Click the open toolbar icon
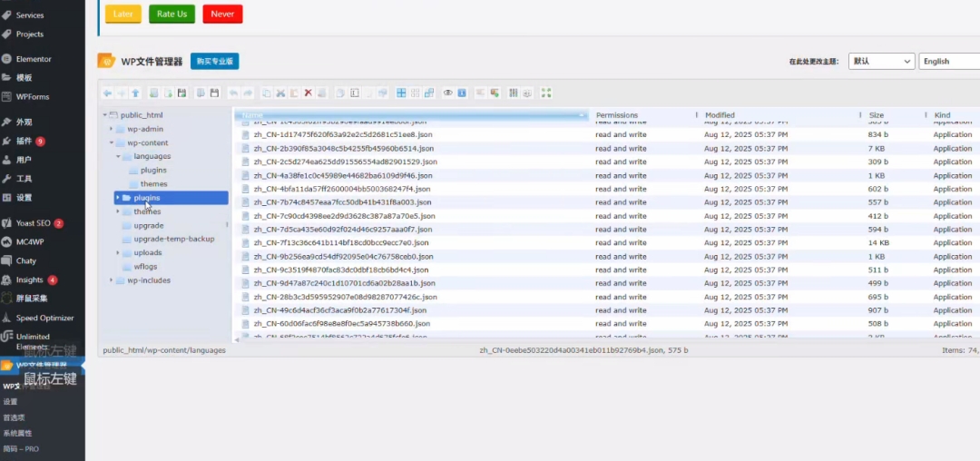The width and height of the screenshot is (980, 461). point(201,93)
